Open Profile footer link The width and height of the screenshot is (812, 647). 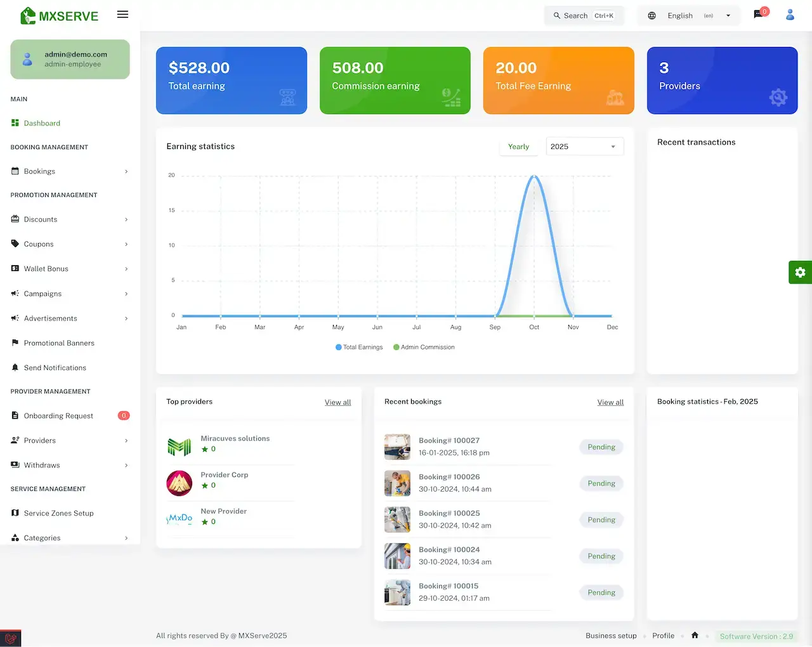[x=663, y=636]
